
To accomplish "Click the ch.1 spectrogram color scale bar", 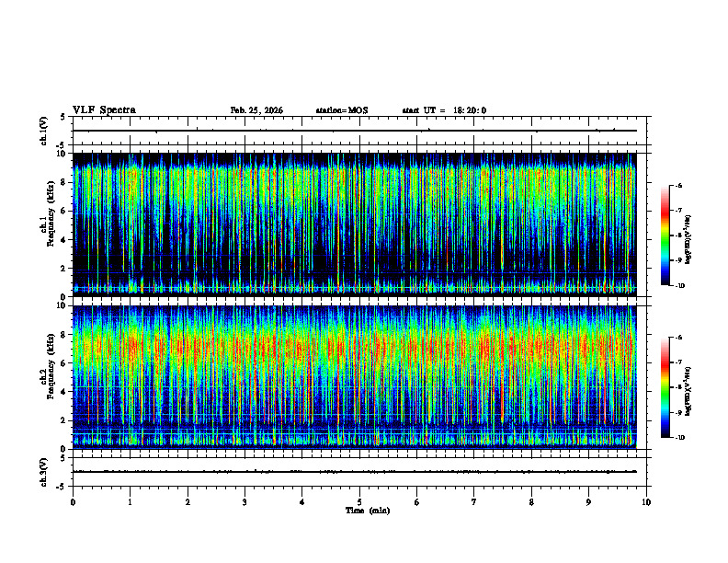I will click(x=665, y=236).
